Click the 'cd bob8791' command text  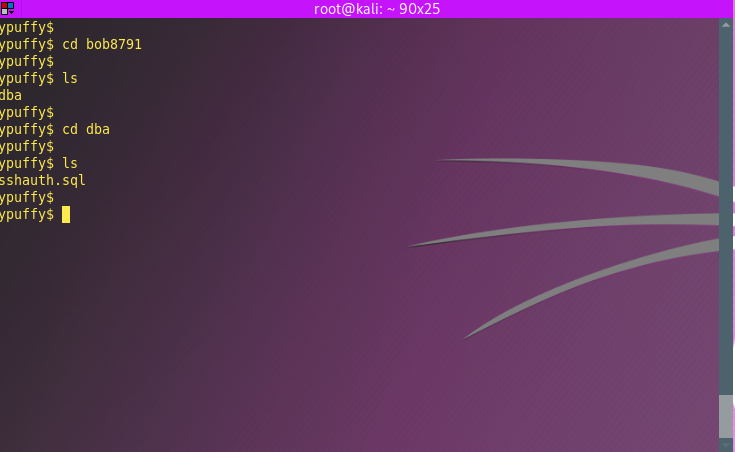[x=102, y=45]
